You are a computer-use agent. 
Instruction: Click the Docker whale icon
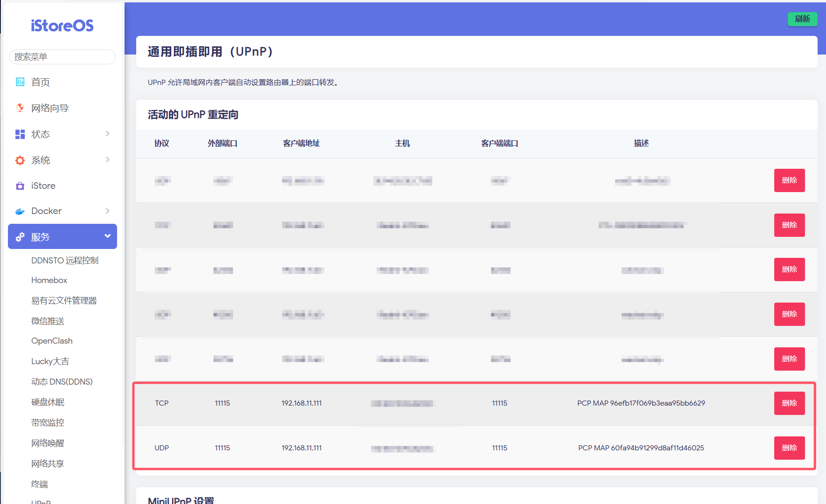point(20,211)
